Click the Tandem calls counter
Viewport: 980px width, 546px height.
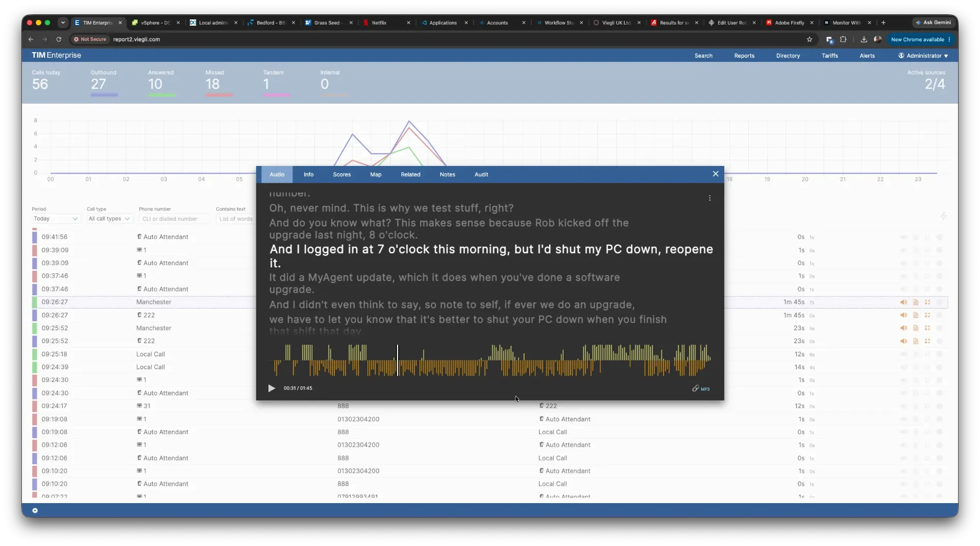(276, 82)
